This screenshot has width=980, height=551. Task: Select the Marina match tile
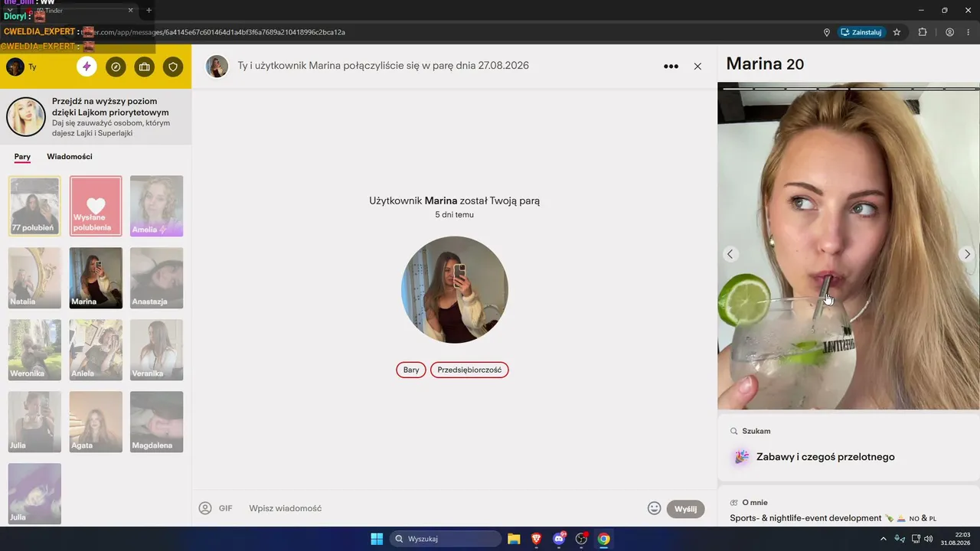click(x=96, y=278)
